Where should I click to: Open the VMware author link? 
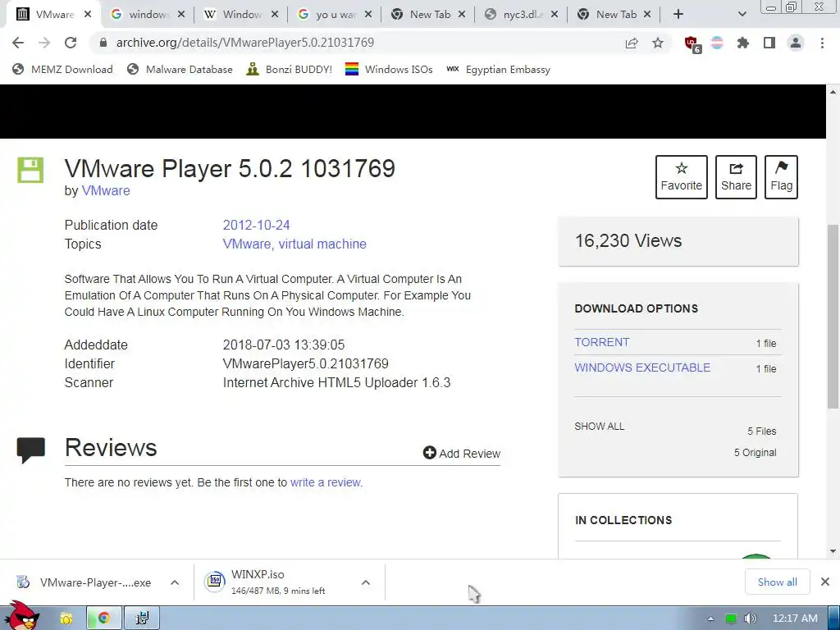point(106,190)
